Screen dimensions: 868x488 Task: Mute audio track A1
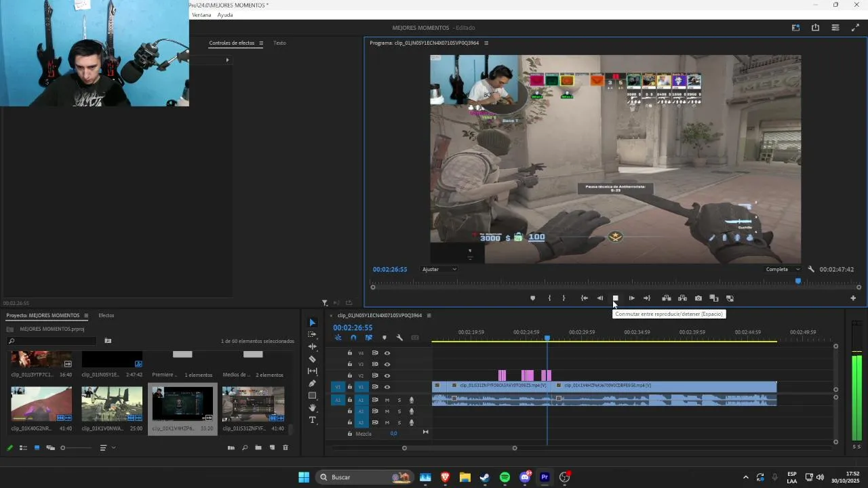click(387, 400)
